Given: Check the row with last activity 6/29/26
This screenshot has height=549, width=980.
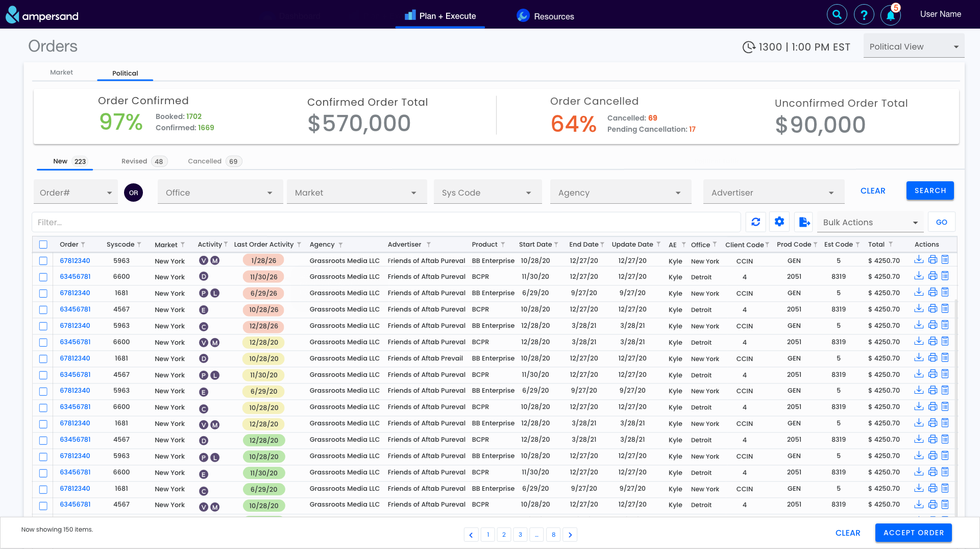Looking at the screenshot, I should tap(43, 294).
